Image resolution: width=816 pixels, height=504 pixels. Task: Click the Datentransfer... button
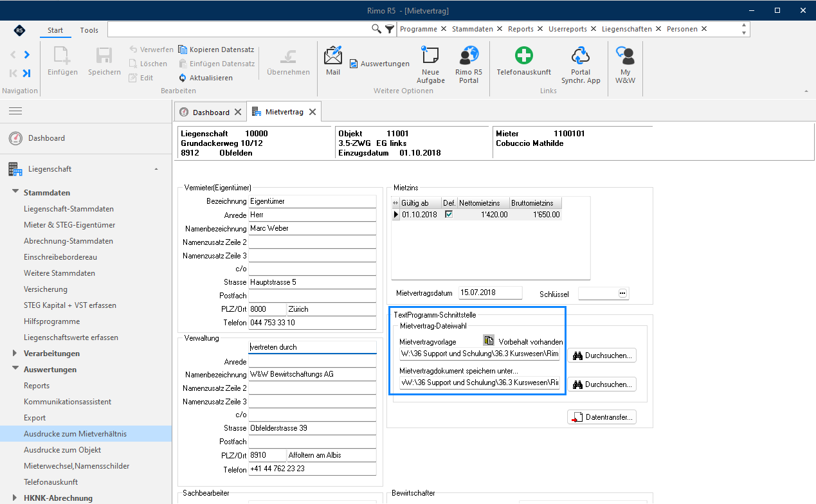tap(601, 417)
